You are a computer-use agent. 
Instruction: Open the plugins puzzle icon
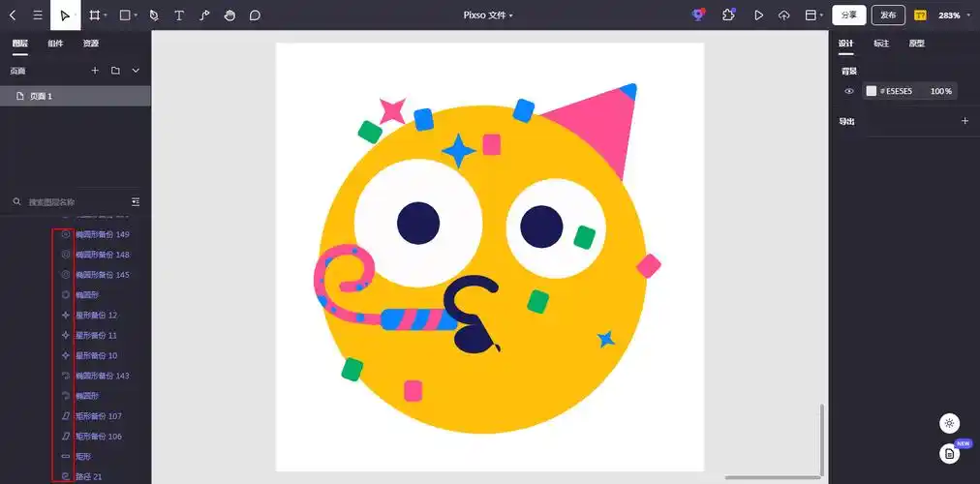[728, 15]
